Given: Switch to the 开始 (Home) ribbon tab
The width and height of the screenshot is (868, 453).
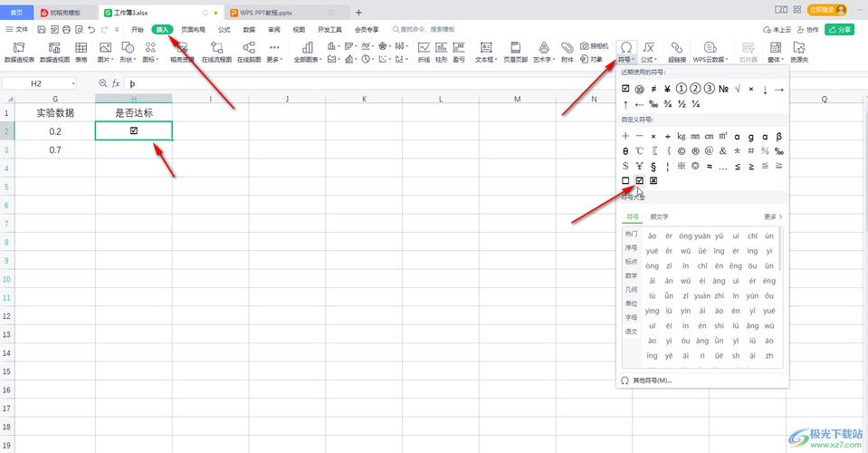Looking at the screenshot, I should tap(138, 29).
